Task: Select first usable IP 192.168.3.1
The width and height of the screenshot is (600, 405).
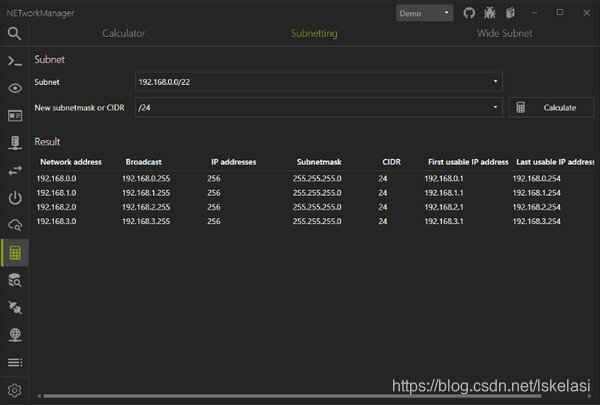Action: click(x=444, y=221)
